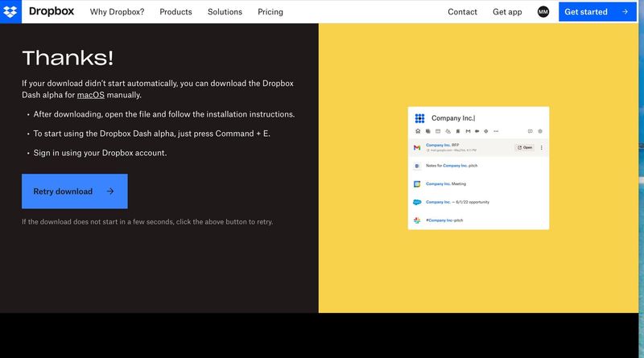The height and width of the screenshot is (358, 644).
Task: Expand the Why Dropbox? menu
Action: point(117,12)
